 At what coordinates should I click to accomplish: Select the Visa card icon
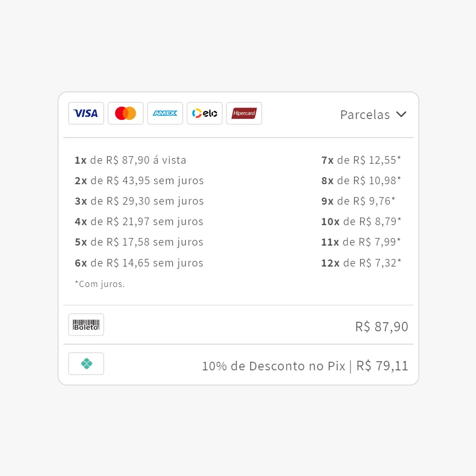click(x=86, y=113)
